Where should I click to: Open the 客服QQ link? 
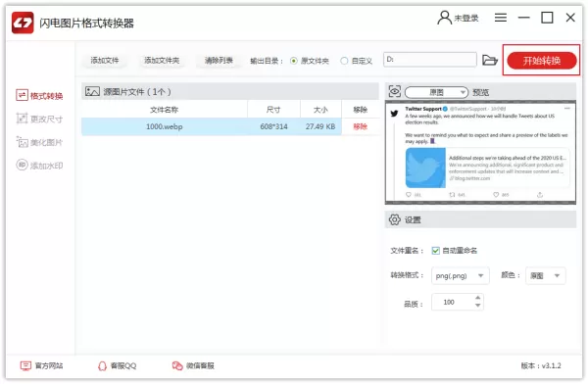[x=123, y=365]
